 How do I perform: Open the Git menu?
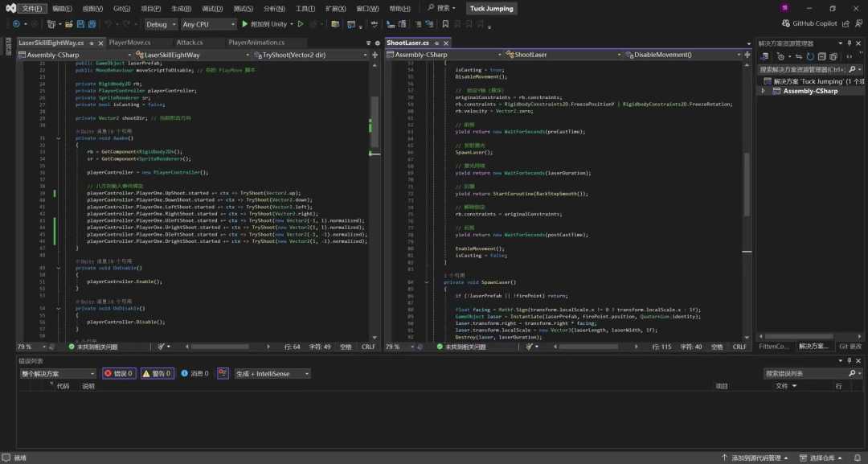[x=122, y=8]
